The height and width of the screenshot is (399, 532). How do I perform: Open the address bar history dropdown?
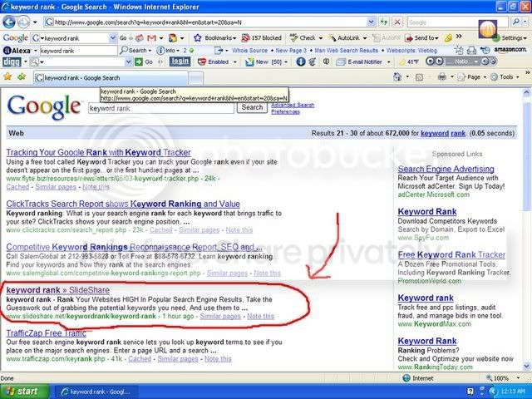(x=372, y=22)
